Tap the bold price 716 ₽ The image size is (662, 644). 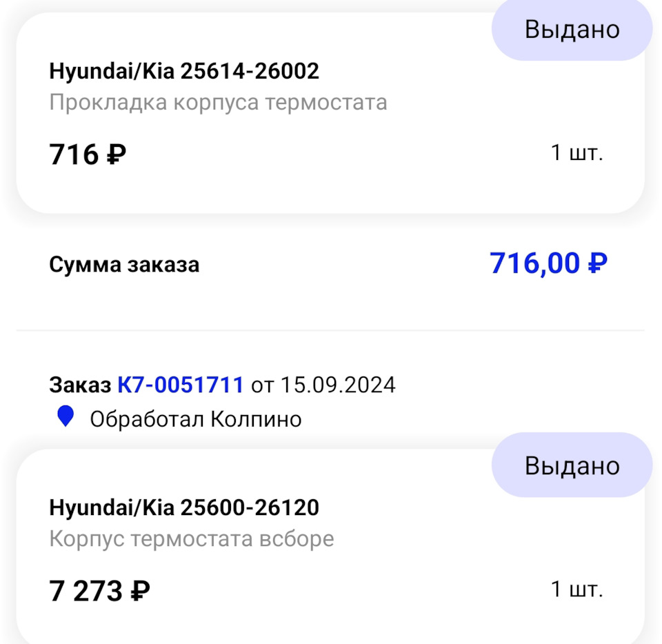click(86, 154)
